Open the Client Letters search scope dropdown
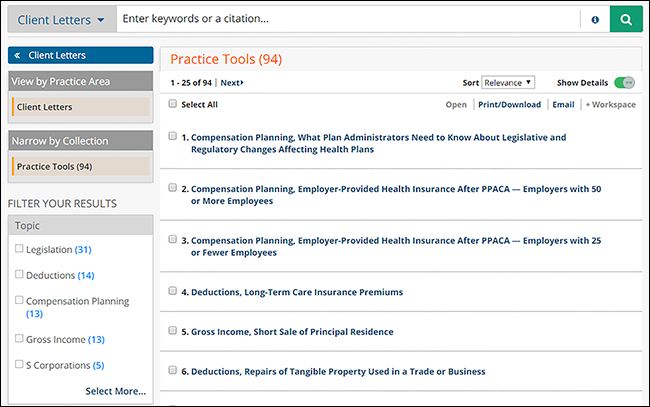This screenshot has height=407, width=650. (61, 19)
